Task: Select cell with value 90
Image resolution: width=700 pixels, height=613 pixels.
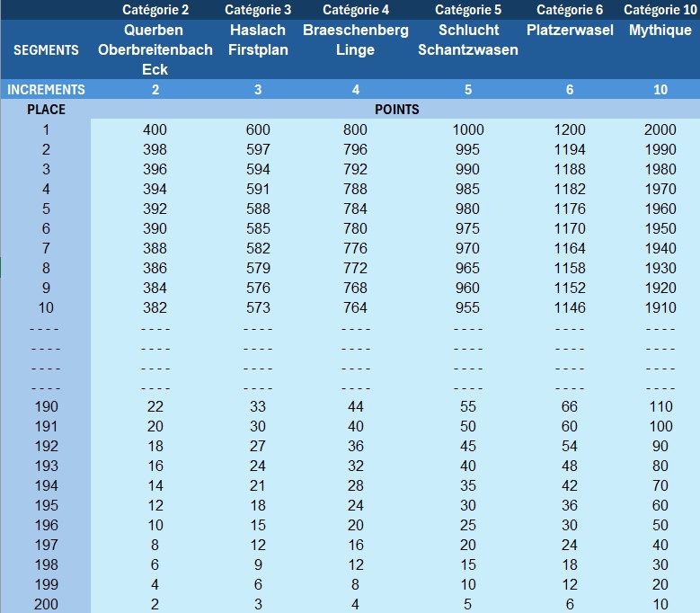Action: tap(660, 446)
